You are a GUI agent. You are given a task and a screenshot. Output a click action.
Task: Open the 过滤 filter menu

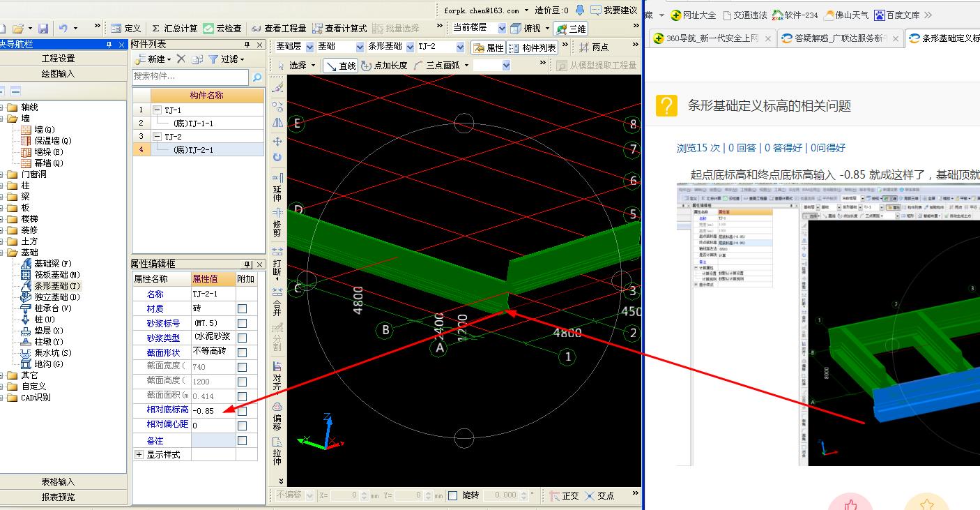(227, 59)
